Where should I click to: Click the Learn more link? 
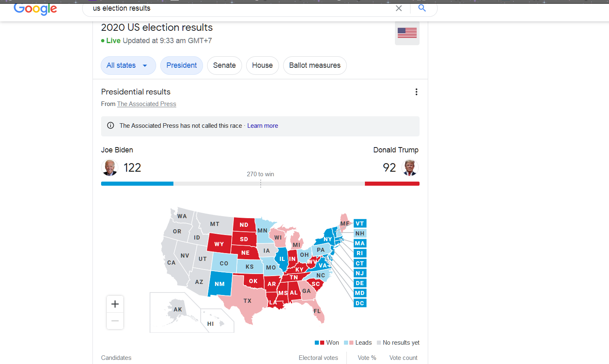(263, 126)
